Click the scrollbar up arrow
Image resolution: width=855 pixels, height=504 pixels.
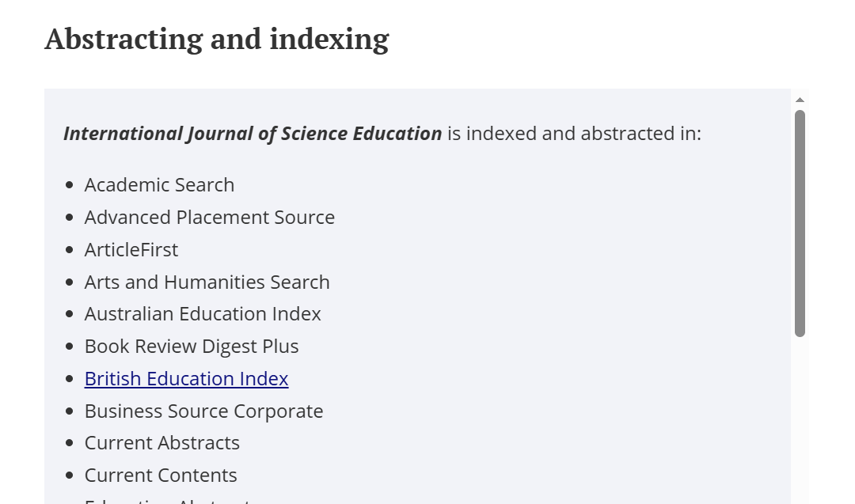pyautogui.click(x=800, y=100)
